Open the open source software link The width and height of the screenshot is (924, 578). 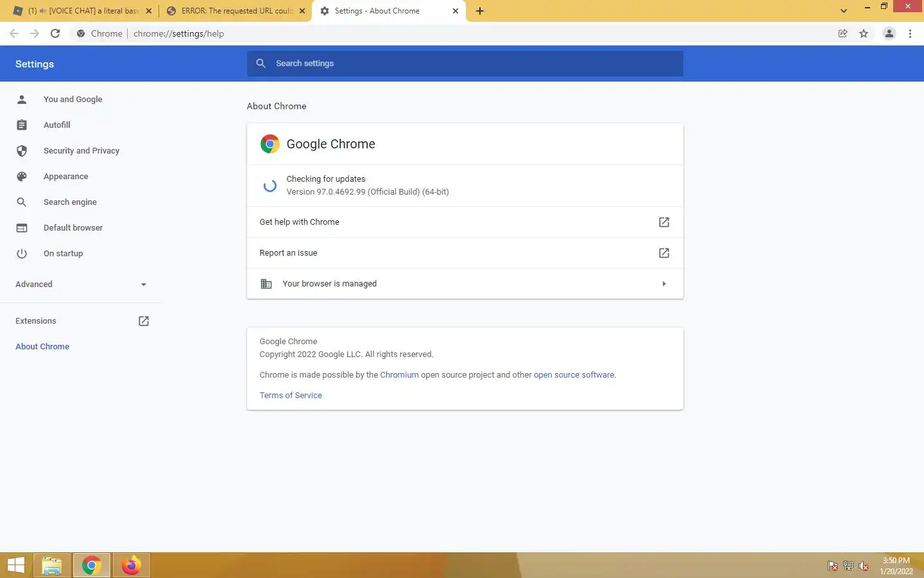coord(574,374)
